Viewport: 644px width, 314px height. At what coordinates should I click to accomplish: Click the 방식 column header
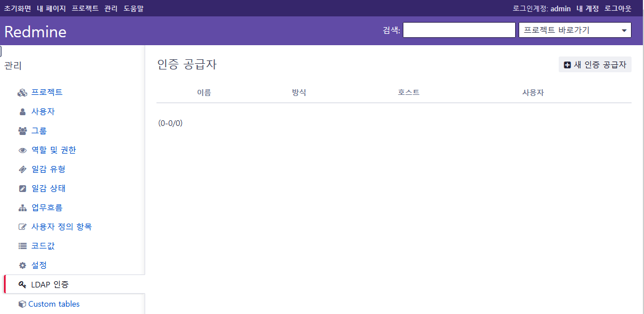coord(299,93)
